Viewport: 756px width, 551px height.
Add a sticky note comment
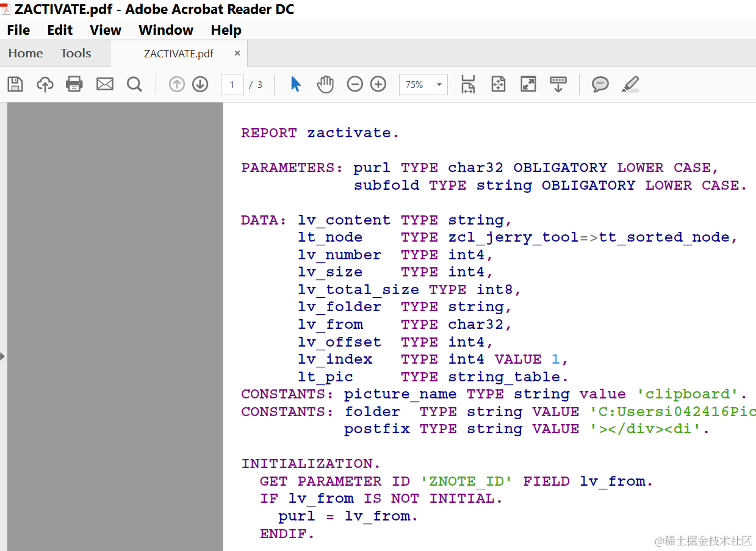600,84
